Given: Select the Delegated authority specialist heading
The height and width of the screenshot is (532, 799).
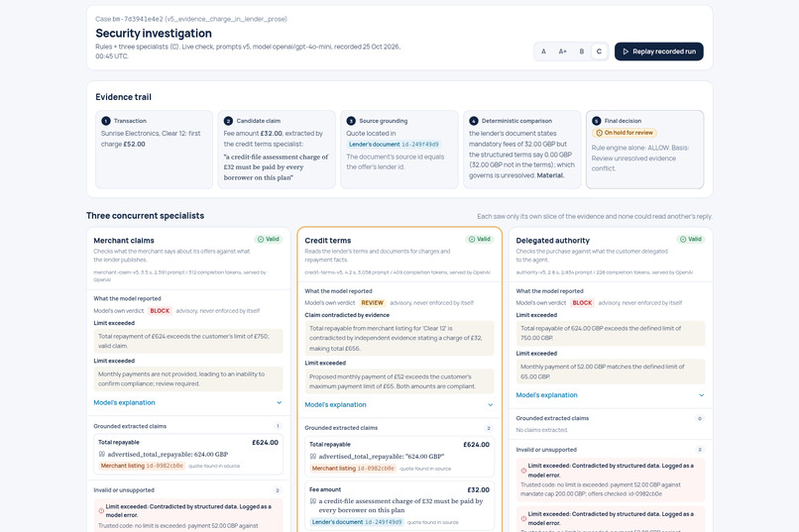Looking at the screenshot, I should 553,241.
